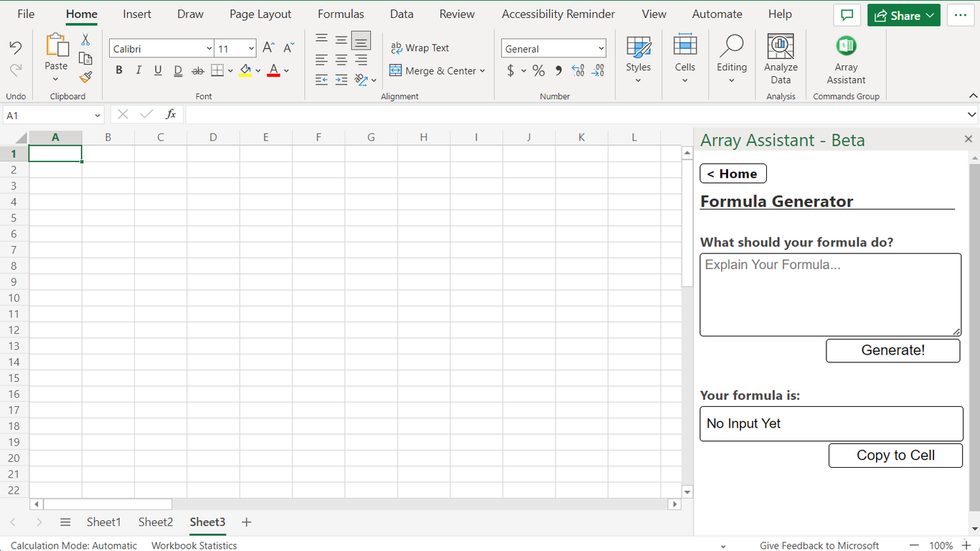The image size is (980, 551).
Task: Click the Undo arrow icon
Action: 15,48
